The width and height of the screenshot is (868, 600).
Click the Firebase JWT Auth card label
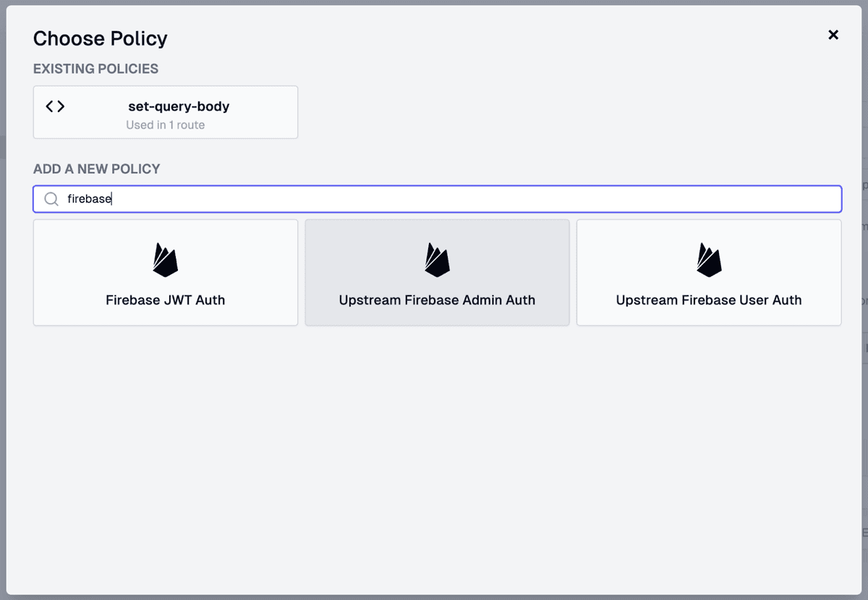(x=165, y=299)
